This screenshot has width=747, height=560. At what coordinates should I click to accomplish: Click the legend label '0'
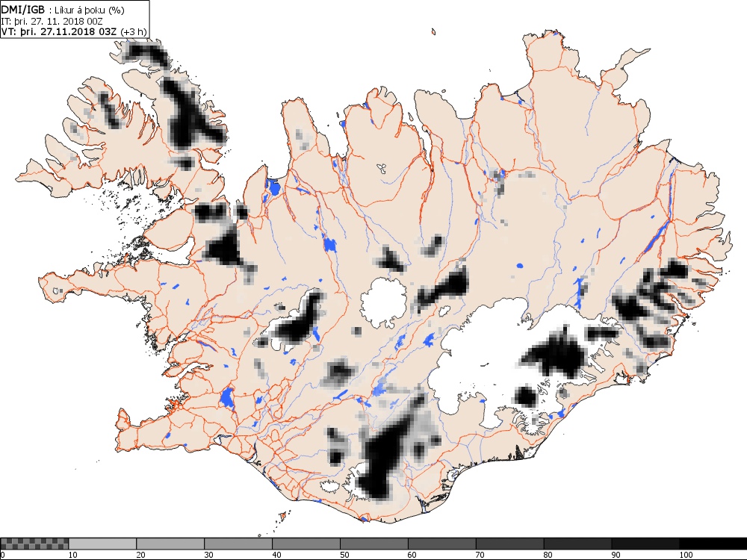pos(2,555)
